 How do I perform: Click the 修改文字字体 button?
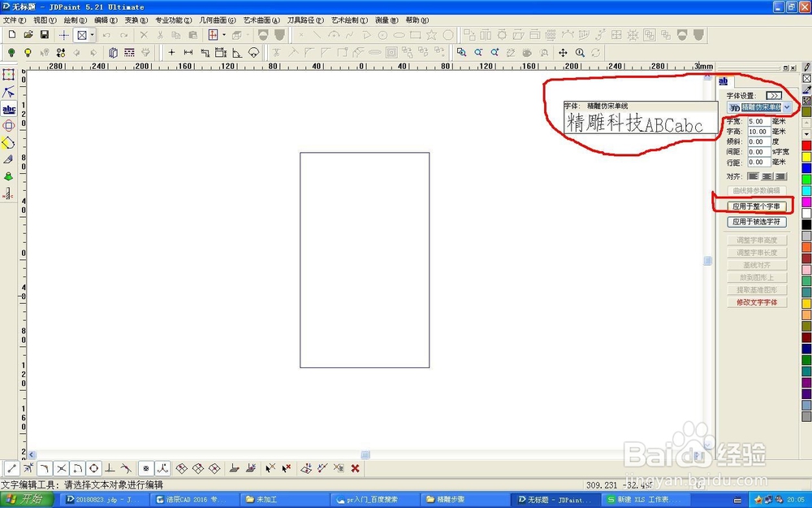tap(756, 302)
